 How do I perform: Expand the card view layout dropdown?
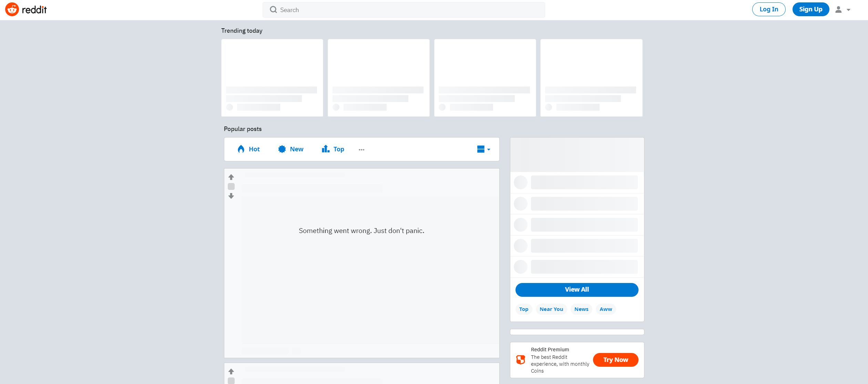click(x=483, y=149)
